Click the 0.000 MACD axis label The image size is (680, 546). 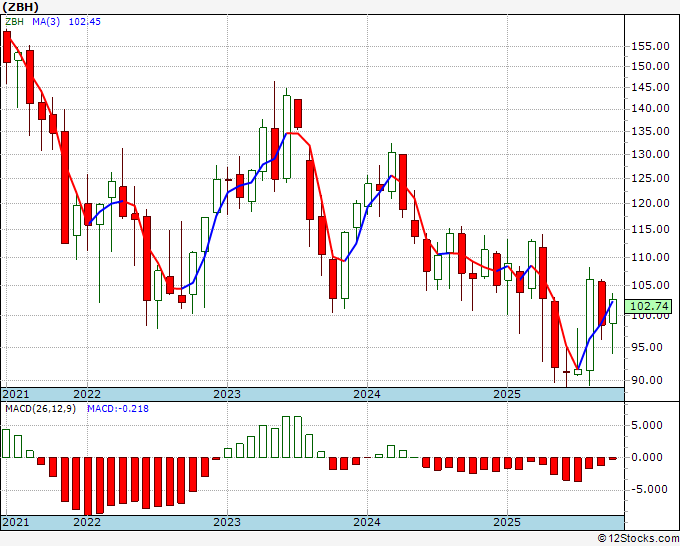tap(647, 457)
